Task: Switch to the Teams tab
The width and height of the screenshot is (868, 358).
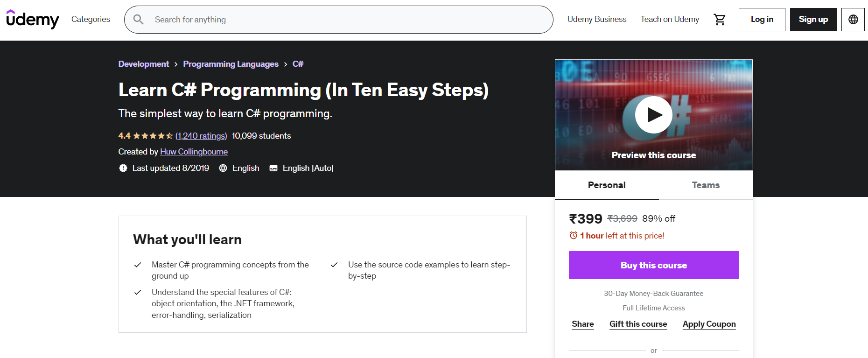Action: pyautogui.click(x=705, y=185)
